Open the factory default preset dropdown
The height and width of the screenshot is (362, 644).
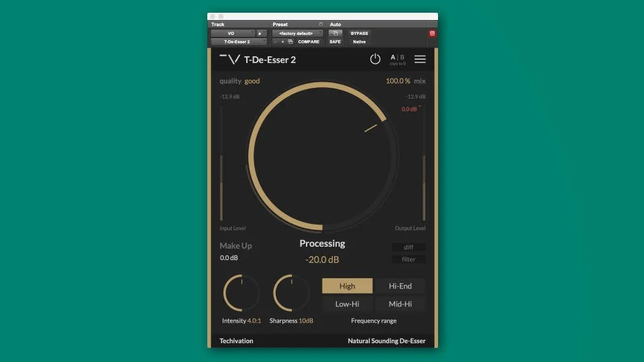pyautogui.click(x=297, y=34)
